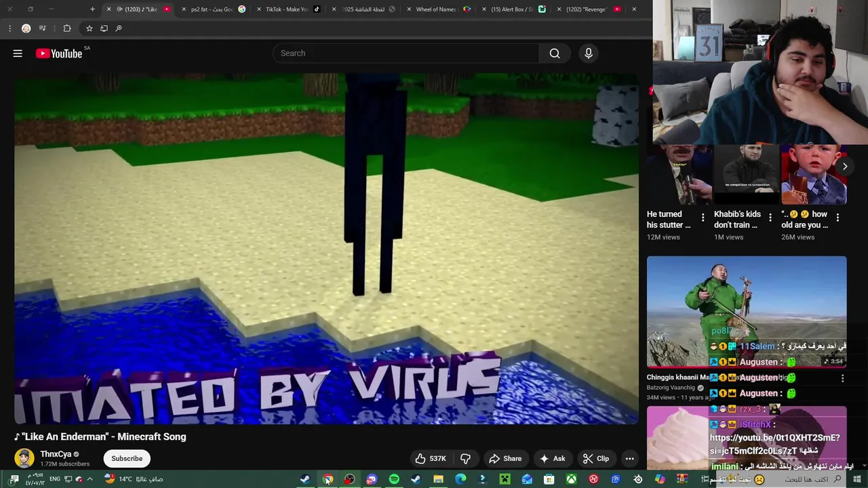Bookmark this page with the star icon

89,28
